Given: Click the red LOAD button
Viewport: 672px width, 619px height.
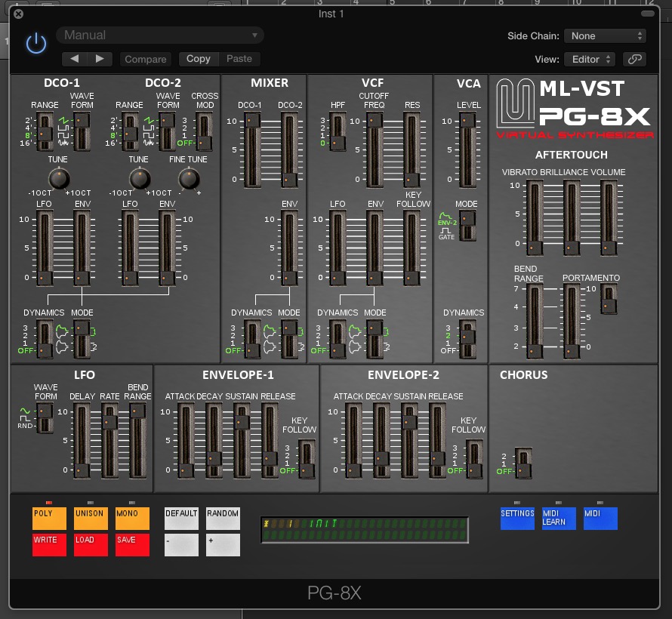Looking at the screenshot, I should coord(91,545).
